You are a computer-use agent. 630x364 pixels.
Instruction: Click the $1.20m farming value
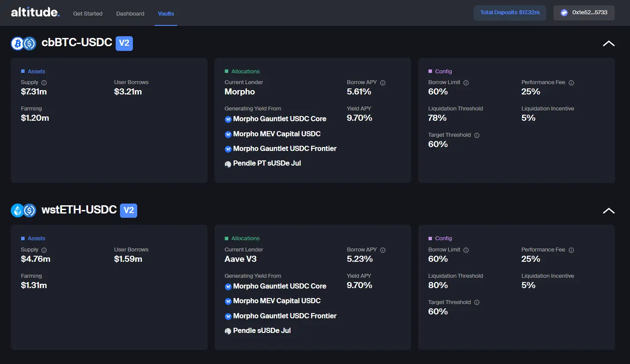click(x=35, y=118)
